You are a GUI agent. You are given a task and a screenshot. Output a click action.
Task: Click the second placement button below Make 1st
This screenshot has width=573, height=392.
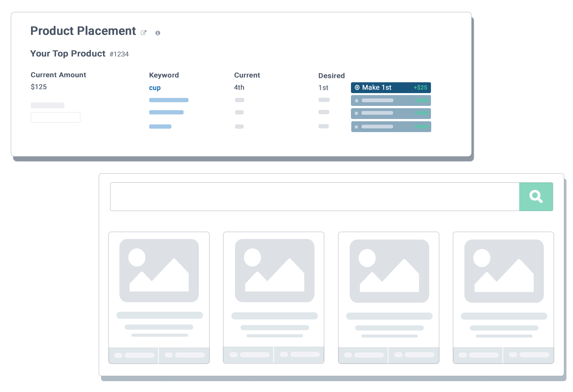(x=391, y=100)
